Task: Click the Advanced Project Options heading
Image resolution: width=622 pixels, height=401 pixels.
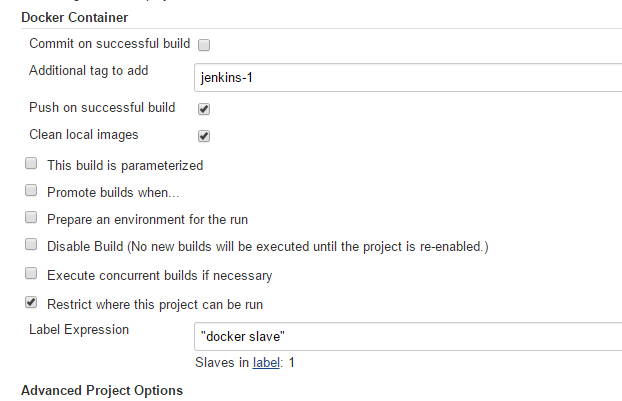Action: (x=102, y=390)
